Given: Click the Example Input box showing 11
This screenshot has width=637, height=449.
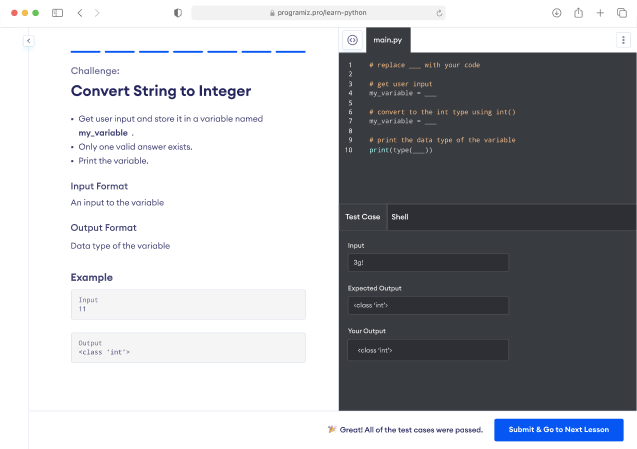Looking at the screenshot, I should click(188, 304).
